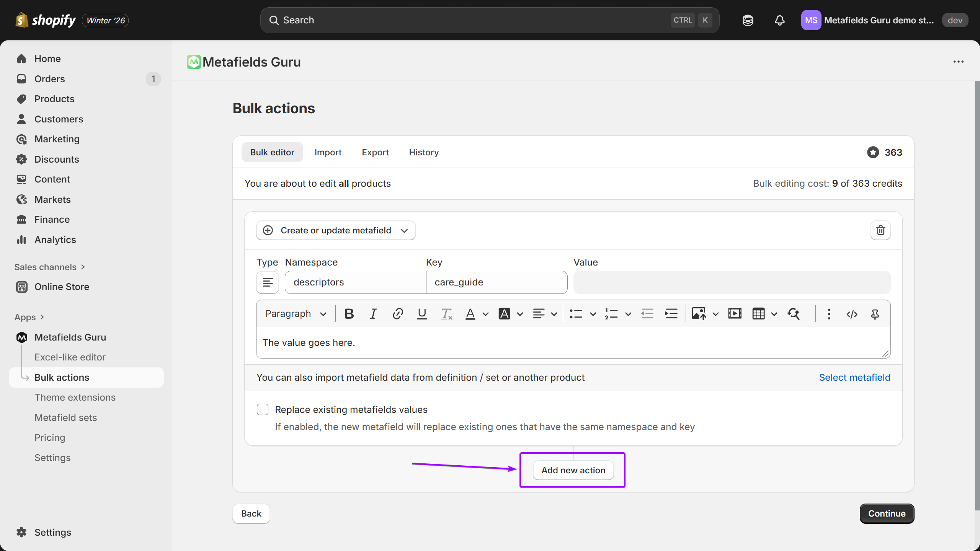Click the Add new action button

pyautogui.click(x=573, y=470)
